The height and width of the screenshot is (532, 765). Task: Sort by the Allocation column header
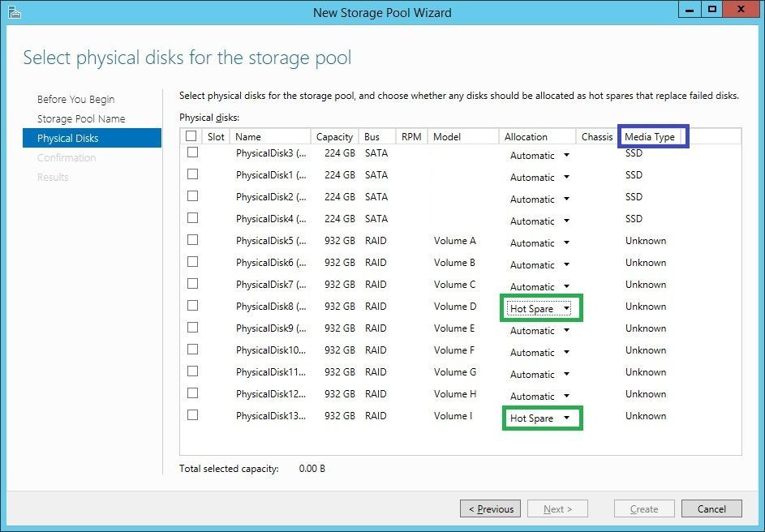coord(537,136)
